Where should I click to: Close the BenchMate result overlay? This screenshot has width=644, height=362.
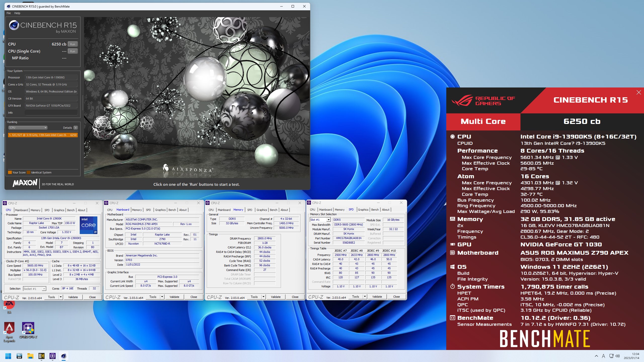click(638, 93)
